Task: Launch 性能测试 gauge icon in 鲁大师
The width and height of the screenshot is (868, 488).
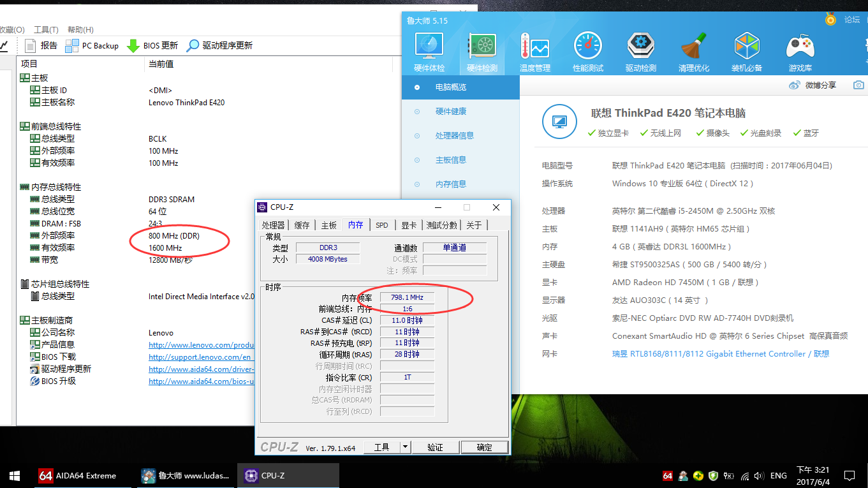Action: pos(588,52)
